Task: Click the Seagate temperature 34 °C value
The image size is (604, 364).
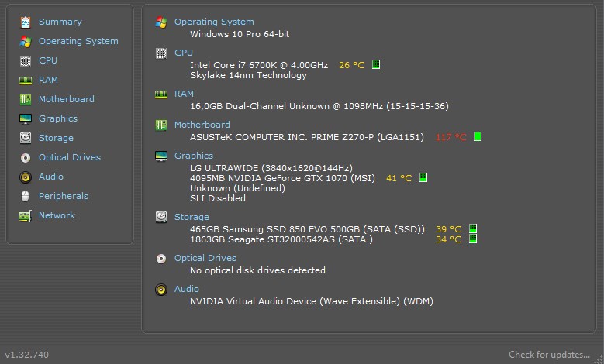Action: point(449,239)
